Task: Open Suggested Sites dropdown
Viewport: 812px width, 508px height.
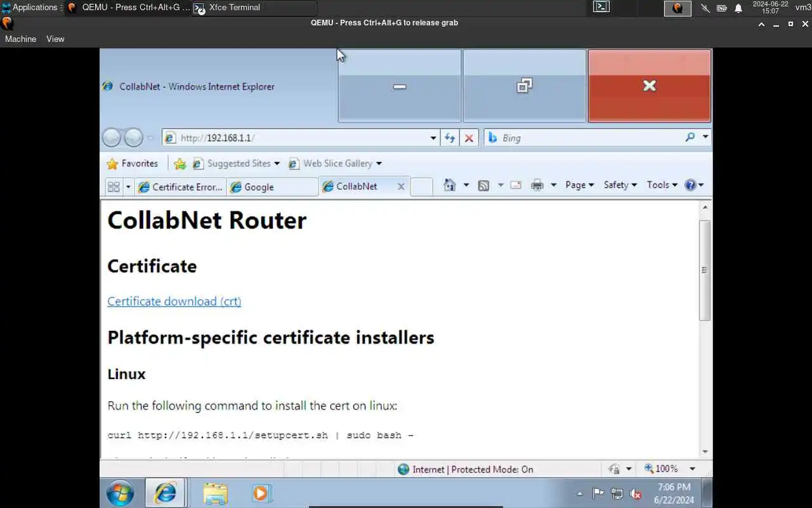Action: click(x=235, y=163)
